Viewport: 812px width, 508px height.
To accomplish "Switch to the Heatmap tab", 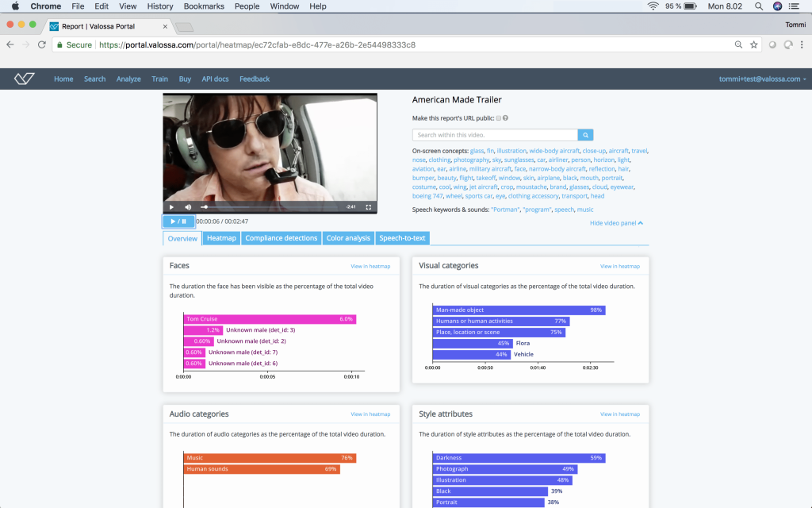I will [x=222, y=238].
